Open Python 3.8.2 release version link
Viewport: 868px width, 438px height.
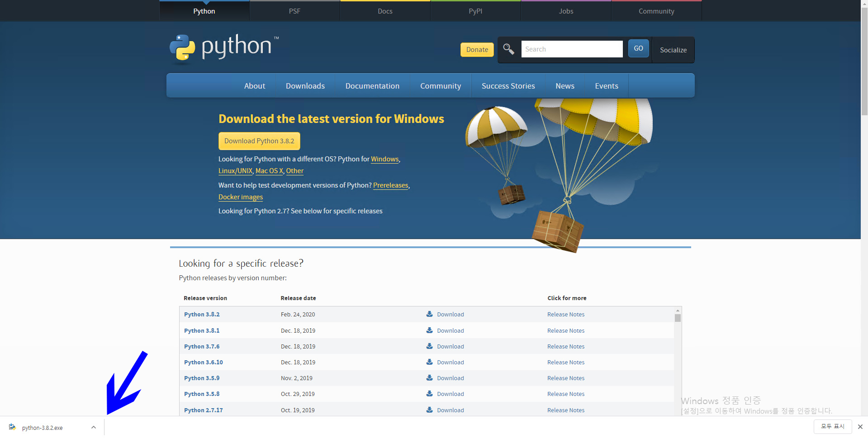[x=202, y=314]
